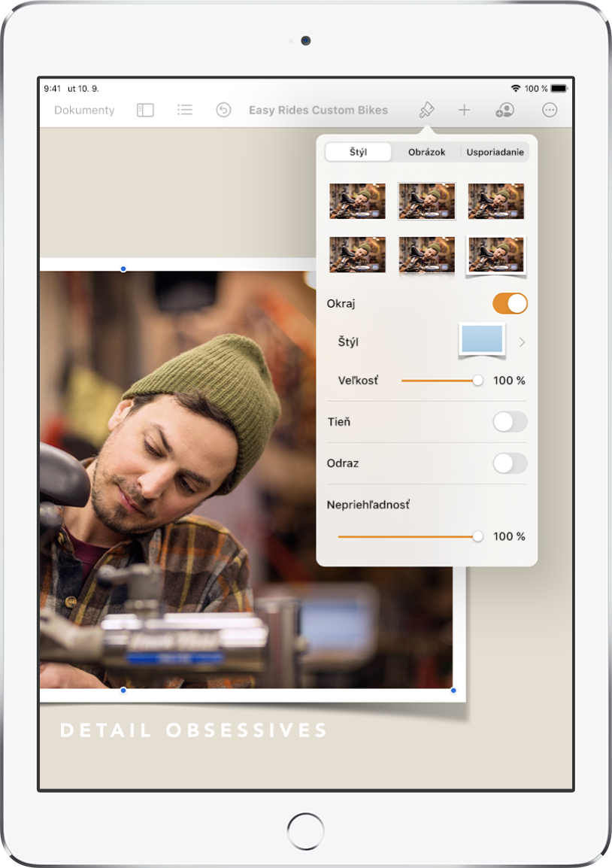Enable the Odraz reflection switch
This screenshot has height=868, width=612.
click(x=510, y=463)
